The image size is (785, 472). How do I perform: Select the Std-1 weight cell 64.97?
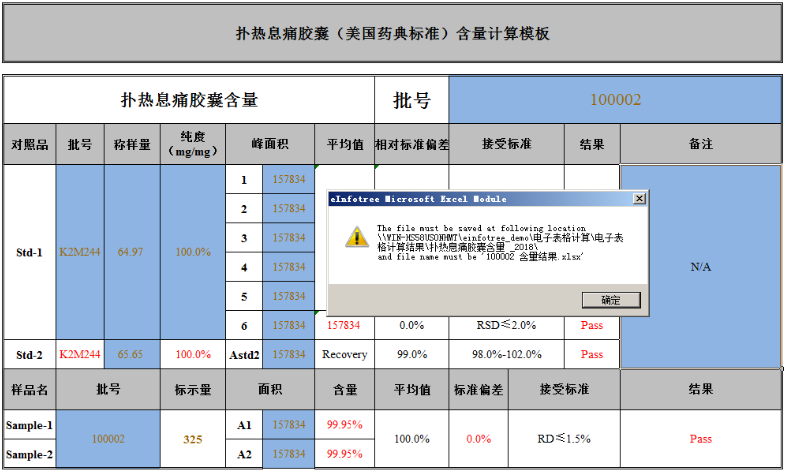(x=130, y=252)
